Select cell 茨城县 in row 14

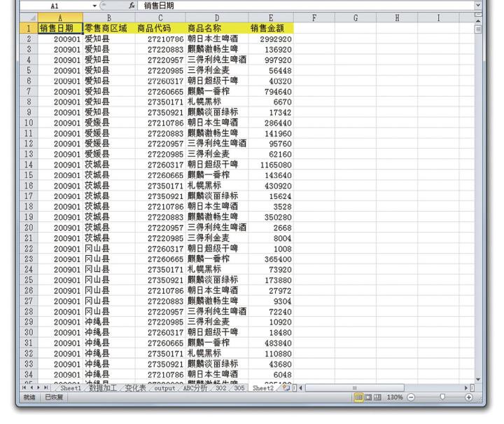tap(109, 165)
